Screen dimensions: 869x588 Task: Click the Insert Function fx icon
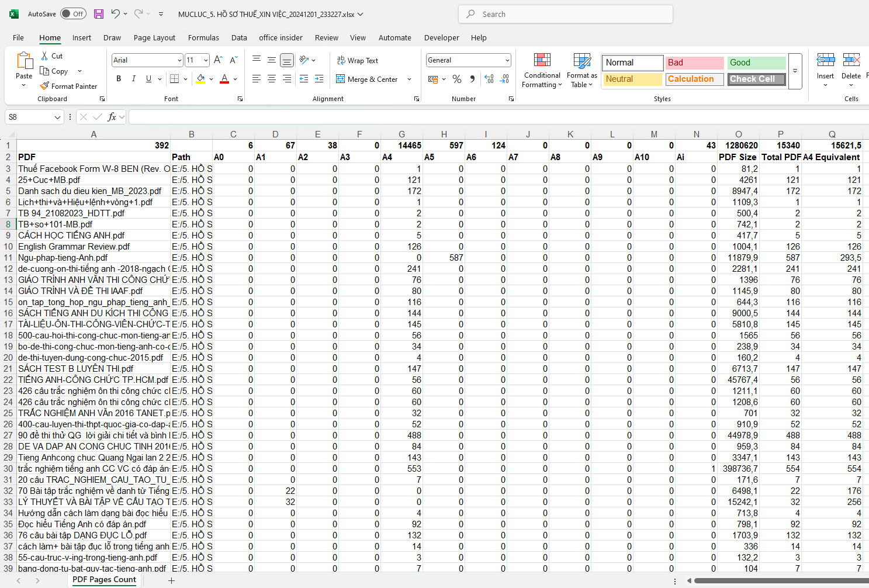tap(112, 117)
